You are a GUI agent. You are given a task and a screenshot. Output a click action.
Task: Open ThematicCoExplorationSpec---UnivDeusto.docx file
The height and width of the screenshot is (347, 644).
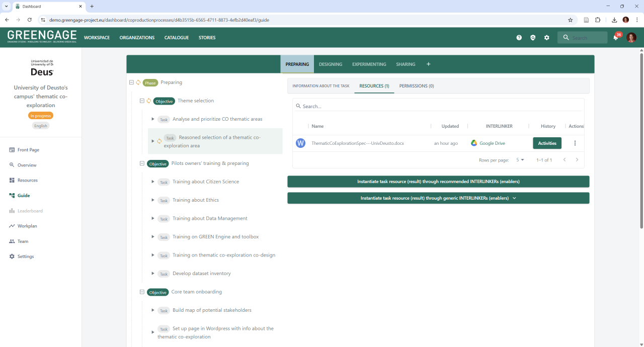[x=357, y=143]
